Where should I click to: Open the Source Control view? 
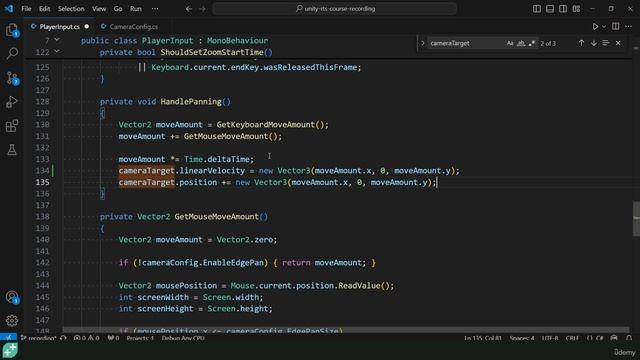click(12, 78)
